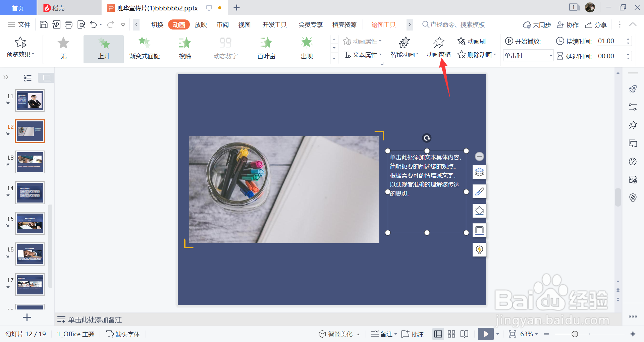Switch to outline view in slide panel

[28, 78]
